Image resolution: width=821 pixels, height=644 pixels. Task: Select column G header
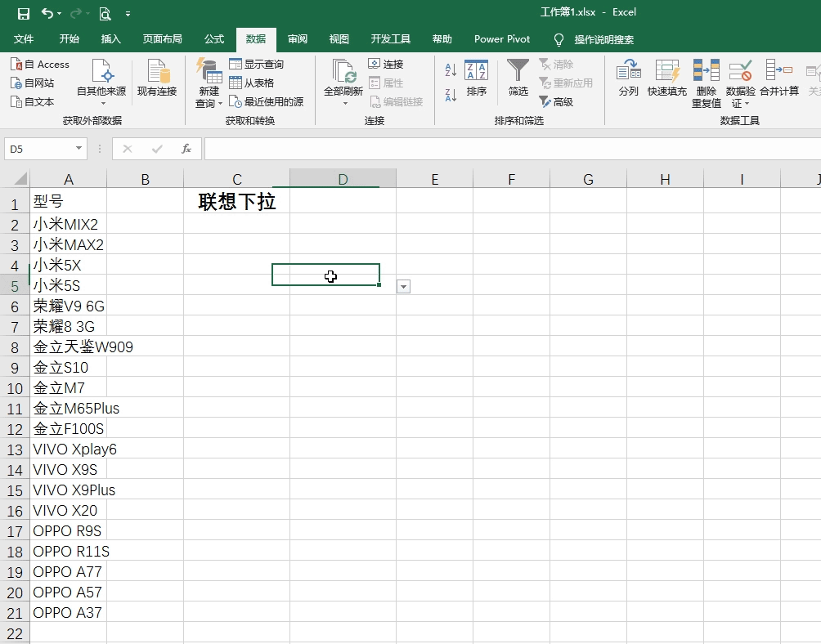click(x=589, y=180)
